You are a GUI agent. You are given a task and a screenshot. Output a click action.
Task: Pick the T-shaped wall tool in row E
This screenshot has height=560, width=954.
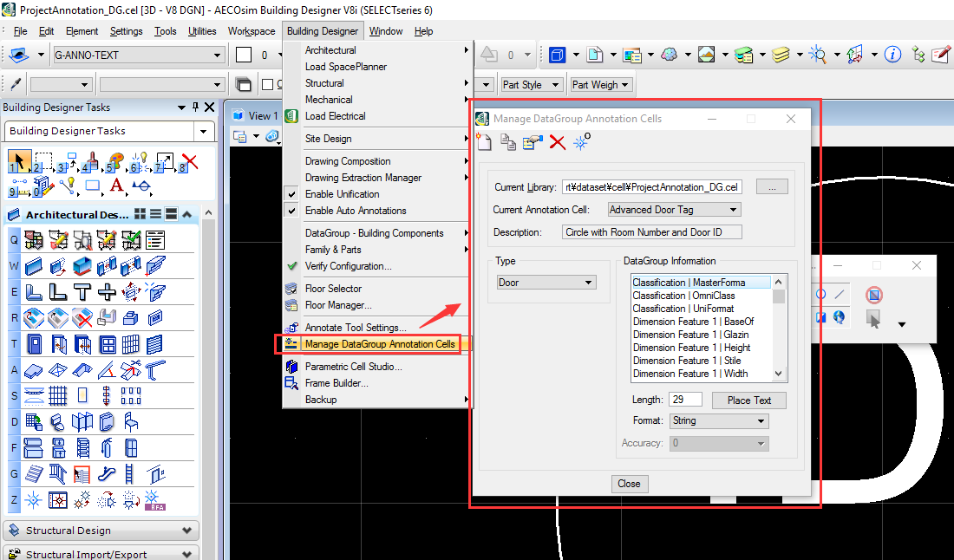pos(82,292)
